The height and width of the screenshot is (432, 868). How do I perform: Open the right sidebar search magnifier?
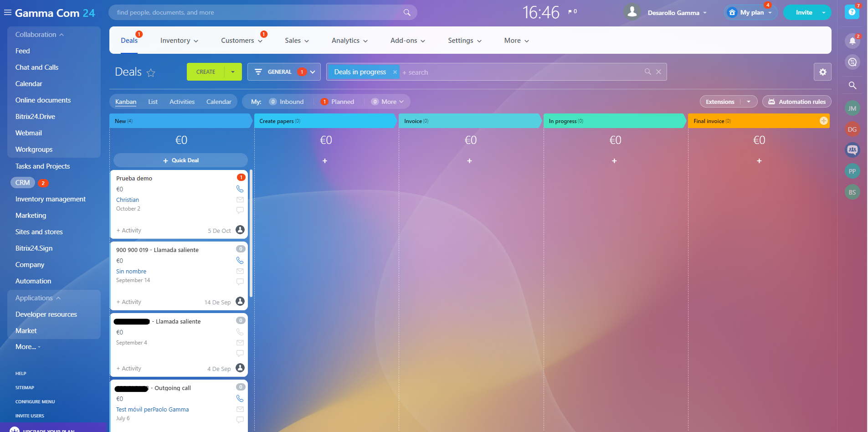coord(852,85)
